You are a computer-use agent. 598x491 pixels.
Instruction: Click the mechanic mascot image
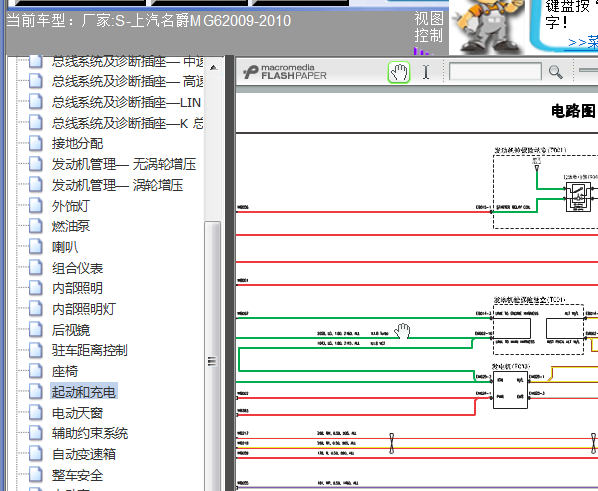coord(486,26)
